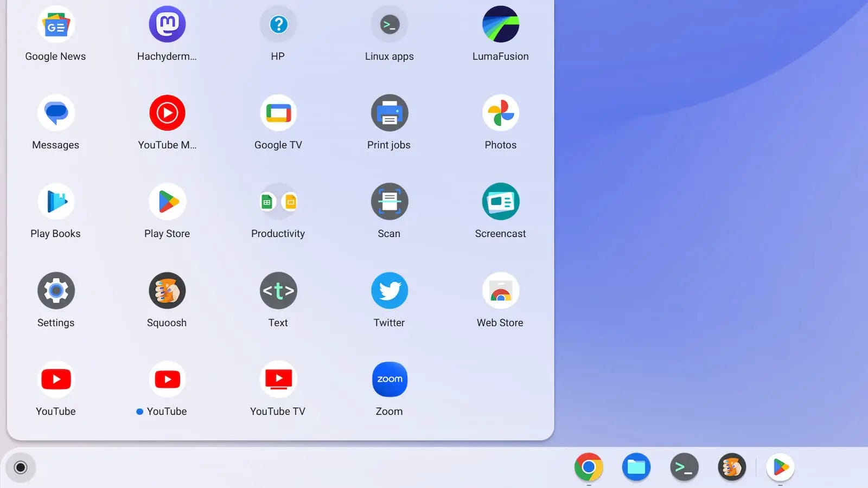Image resolution: width=868 pixels, height=488 pixels.
Task: Open Play Store in the launcher grid
Action: [167, 202]
